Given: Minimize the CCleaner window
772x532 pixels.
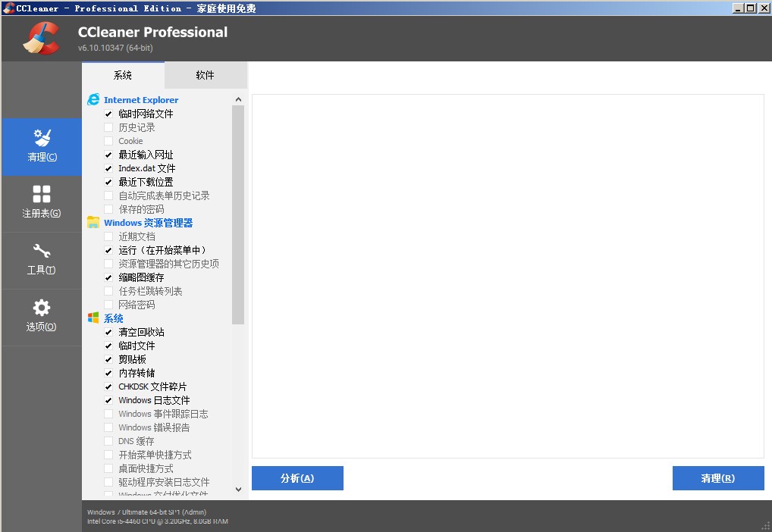Looking at the screenshot, I should click(x=738, y=8).
